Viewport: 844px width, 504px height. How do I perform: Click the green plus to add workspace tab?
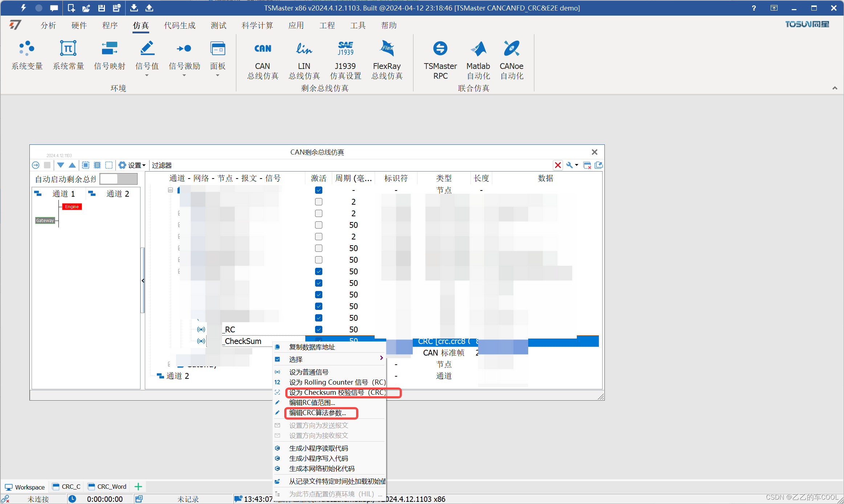pos(138,487)
